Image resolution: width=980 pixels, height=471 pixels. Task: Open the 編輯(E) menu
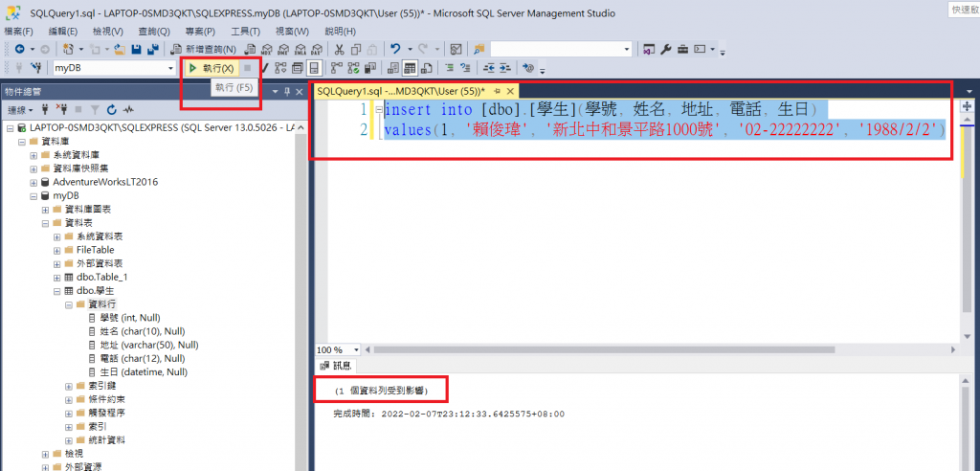(x=63, y=32)
